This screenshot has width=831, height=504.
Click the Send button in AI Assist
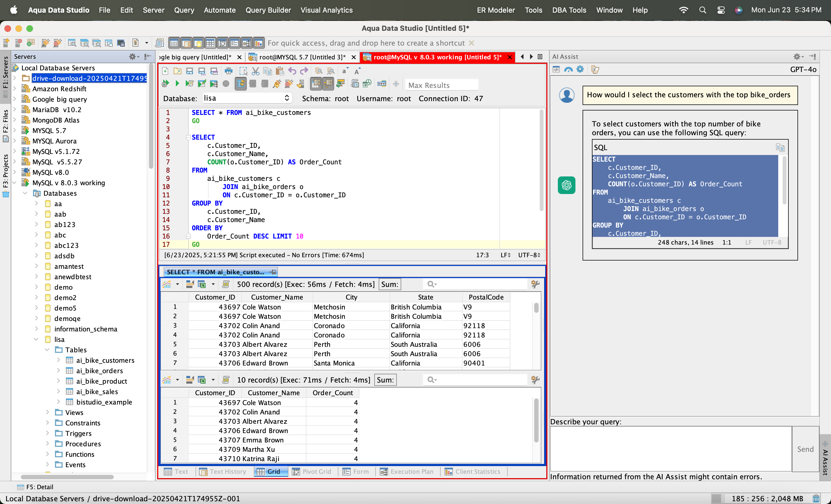pyautogui.click(x=805, y=449)
